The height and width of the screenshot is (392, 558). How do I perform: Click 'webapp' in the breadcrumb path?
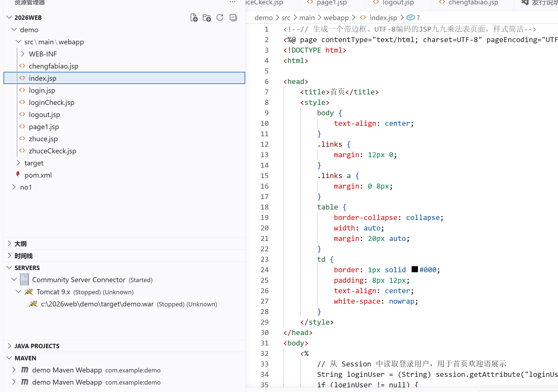(x=336, y=18)
